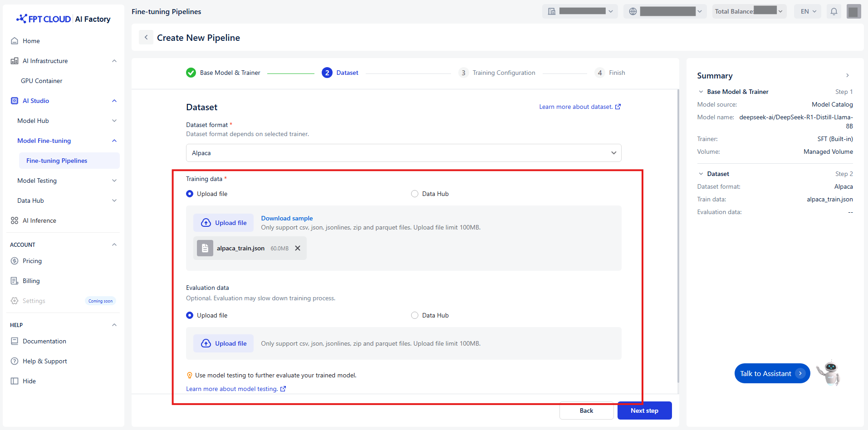Open the Dataset format Alpaca dropdown

point(403,153)
